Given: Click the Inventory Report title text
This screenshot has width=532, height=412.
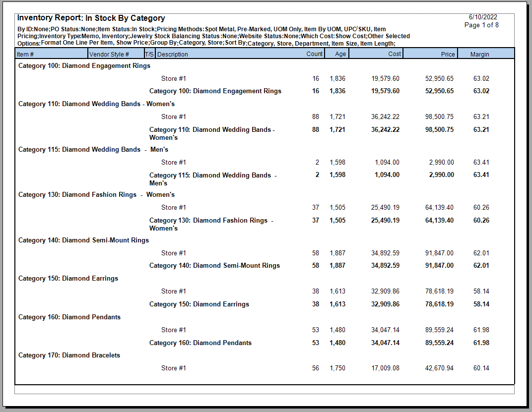Looking at the screenshot, I should coord(91,18).
